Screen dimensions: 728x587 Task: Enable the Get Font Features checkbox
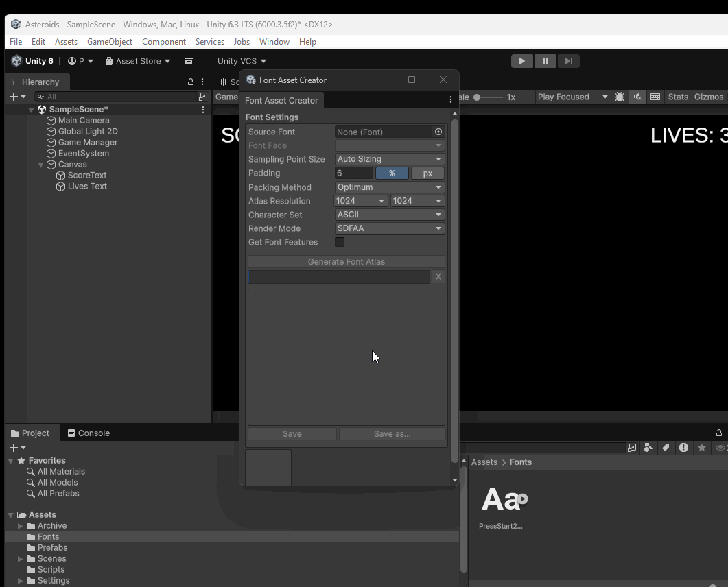(x=340, y=242)
